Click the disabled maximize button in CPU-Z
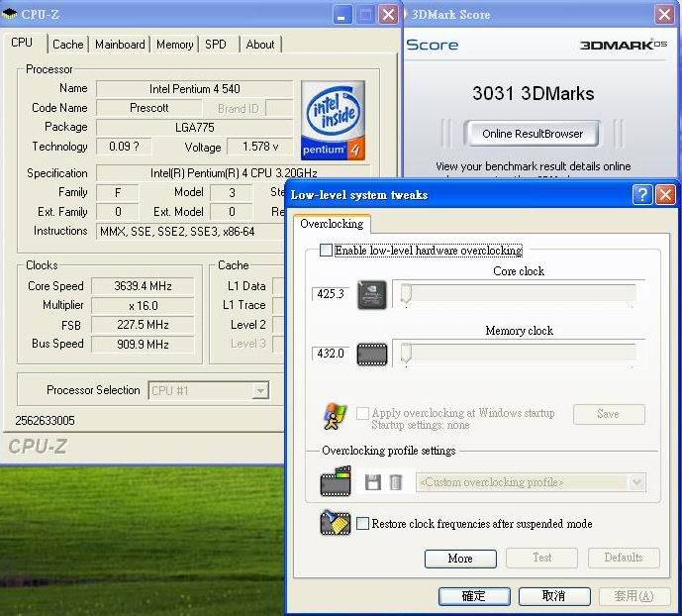The width and height of the screenshot is (682, 616). point(365,15)
